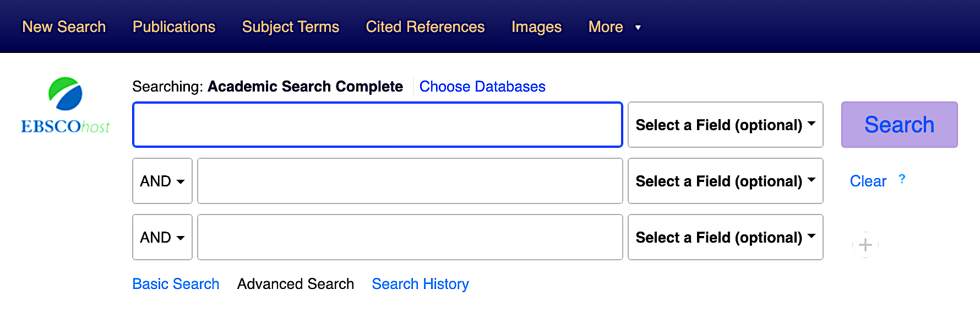Image resolution: width=980 pixels, height=311 pixels.
Task: Change the second row's AND operator
Action: [162, 181]
